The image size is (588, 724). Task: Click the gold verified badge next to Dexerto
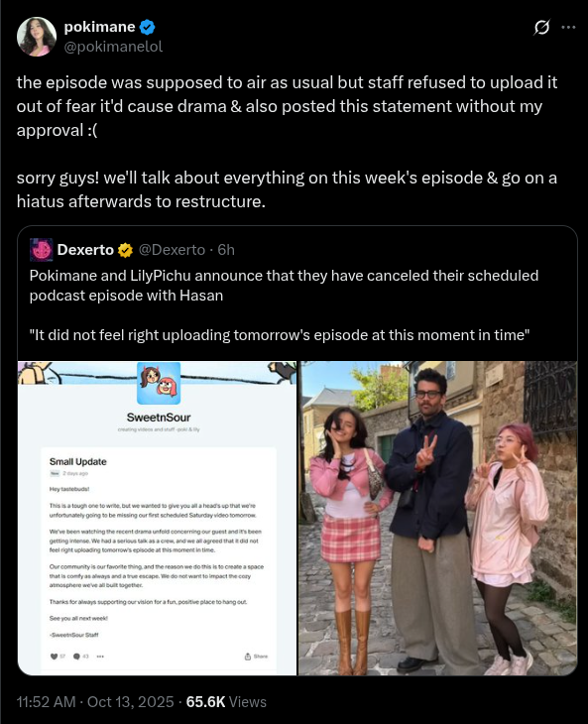pyautogui.click(x=126, y=250)
